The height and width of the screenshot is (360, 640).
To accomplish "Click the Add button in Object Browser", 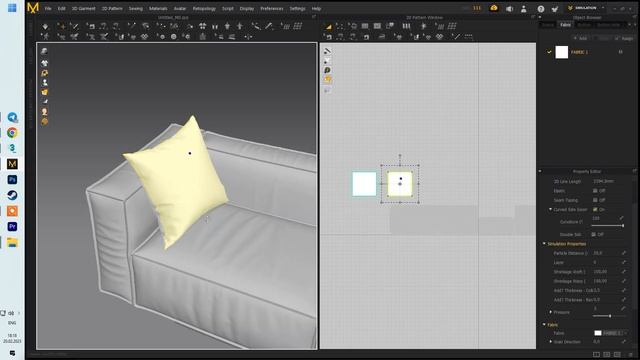I will [580, 38].
